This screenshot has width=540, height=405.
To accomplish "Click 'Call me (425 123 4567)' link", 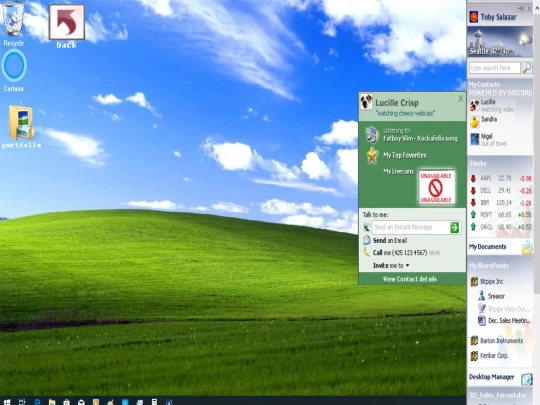I will pos(400,253).
